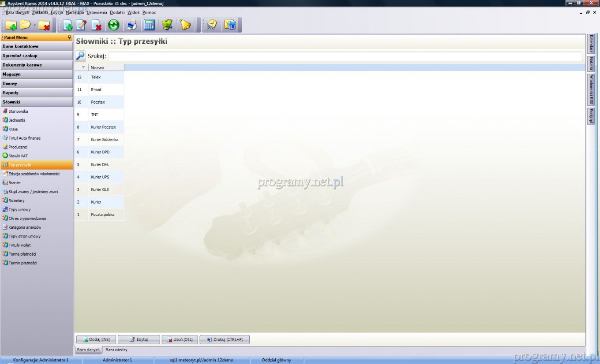The image size is (600, 364).
Task: Click the magnifier search icon beside Szukaj
Action: tap(80, 56)
